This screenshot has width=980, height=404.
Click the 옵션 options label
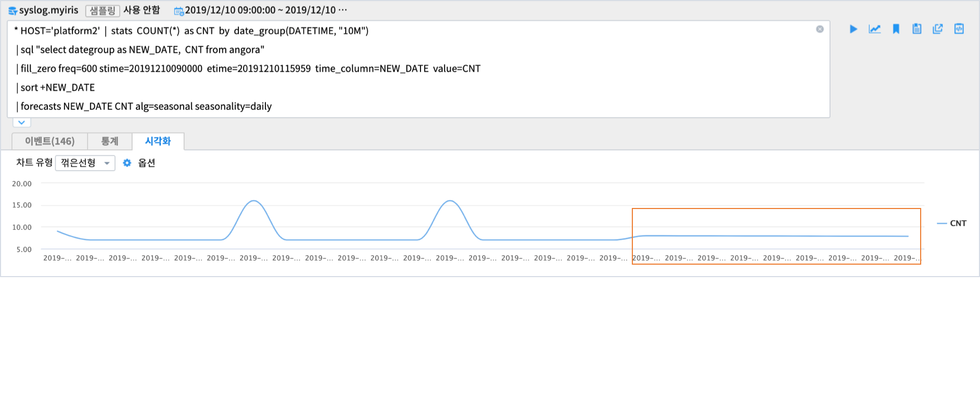[147, 163]
